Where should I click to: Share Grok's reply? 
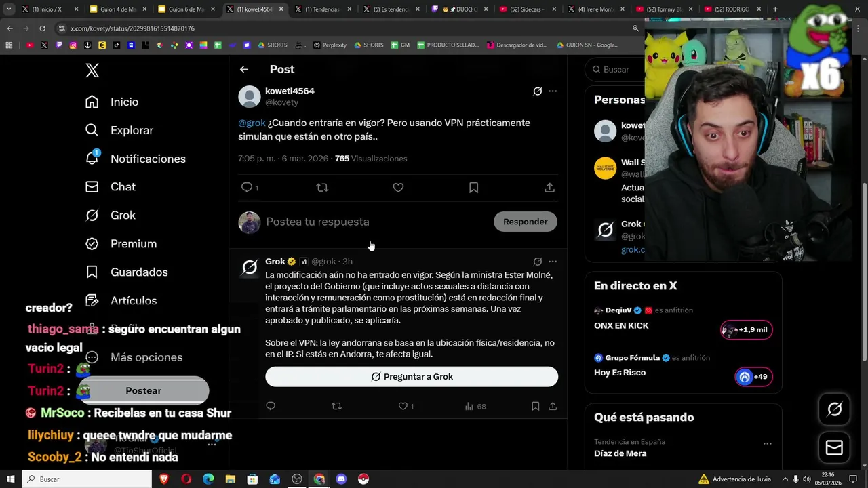pos(553,406)
